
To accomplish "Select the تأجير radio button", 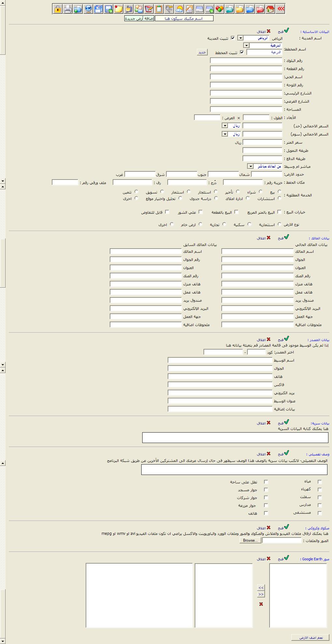I will (x=238, y=192).
